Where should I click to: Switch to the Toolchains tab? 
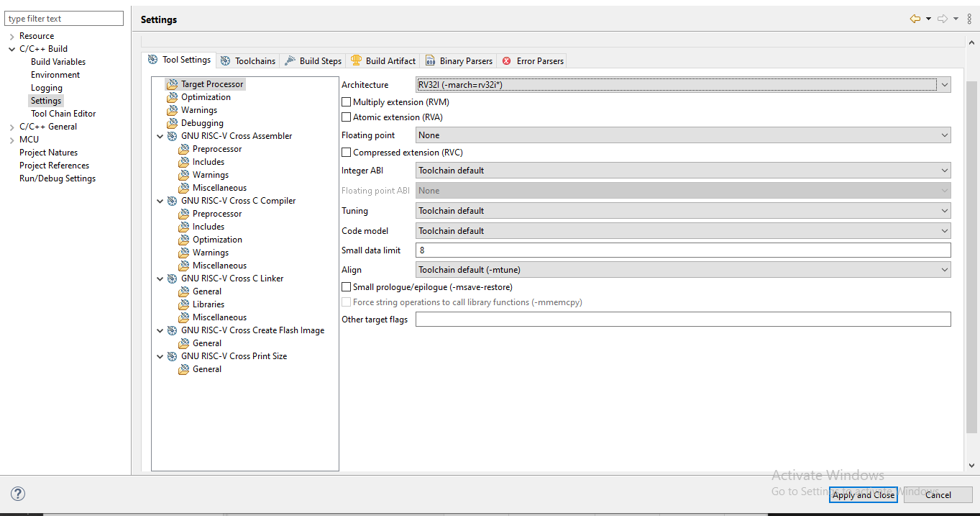point(248,61)
